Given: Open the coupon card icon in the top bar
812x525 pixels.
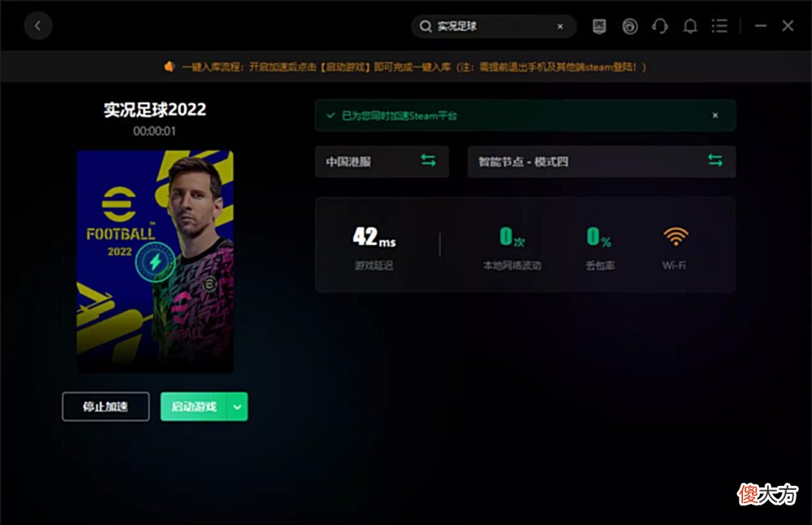Looking at the screenshot, I should (599, 26).
